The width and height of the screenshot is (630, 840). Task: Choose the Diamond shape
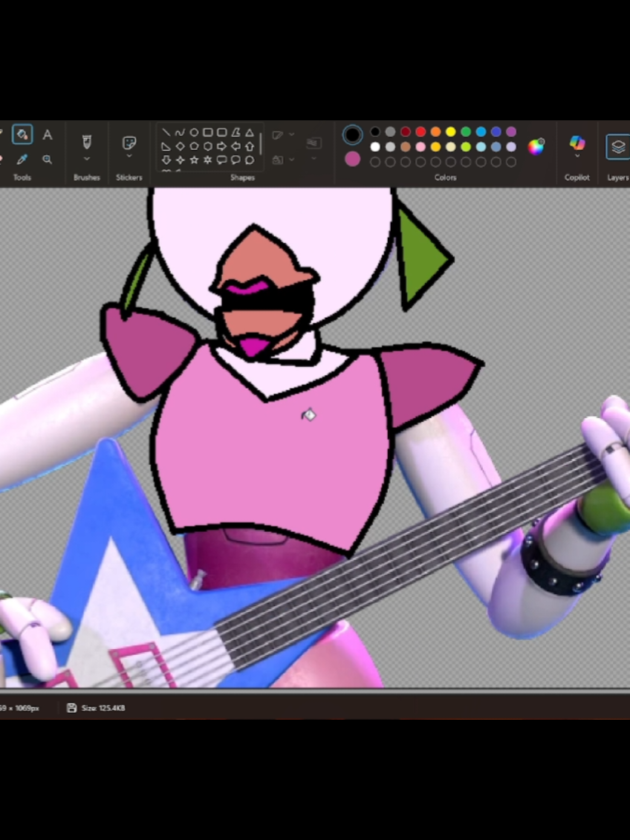click(180, 146)
